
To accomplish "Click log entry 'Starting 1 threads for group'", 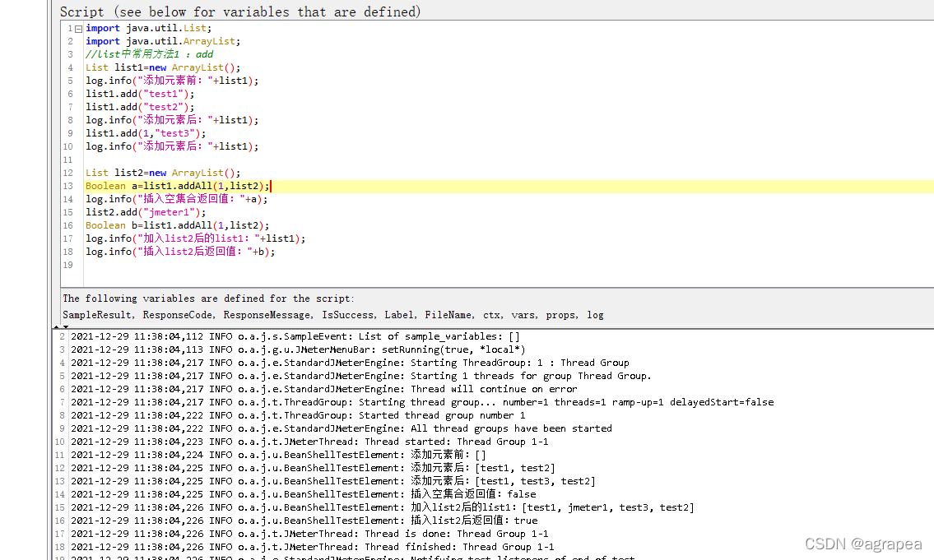I will tap(361, 376).
